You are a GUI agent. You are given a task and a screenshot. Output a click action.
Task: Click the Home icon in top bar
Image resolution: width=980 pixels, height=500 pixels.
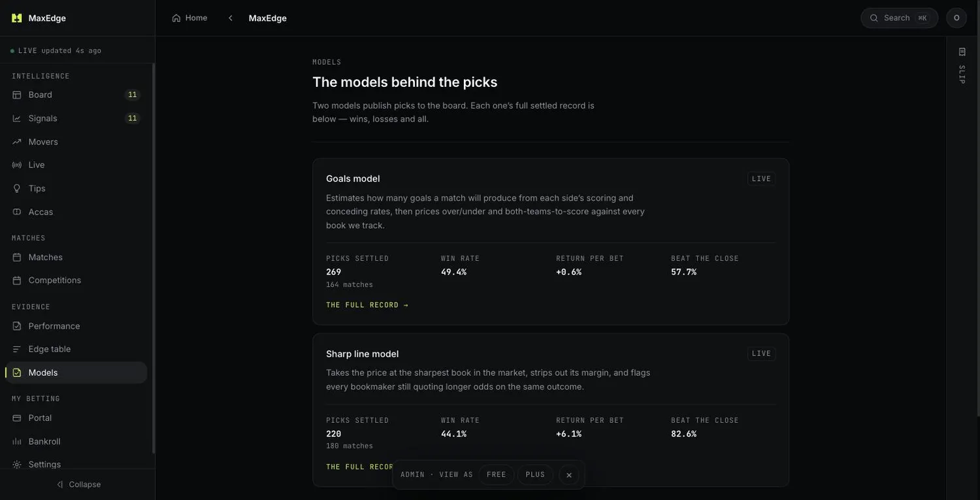176,18
